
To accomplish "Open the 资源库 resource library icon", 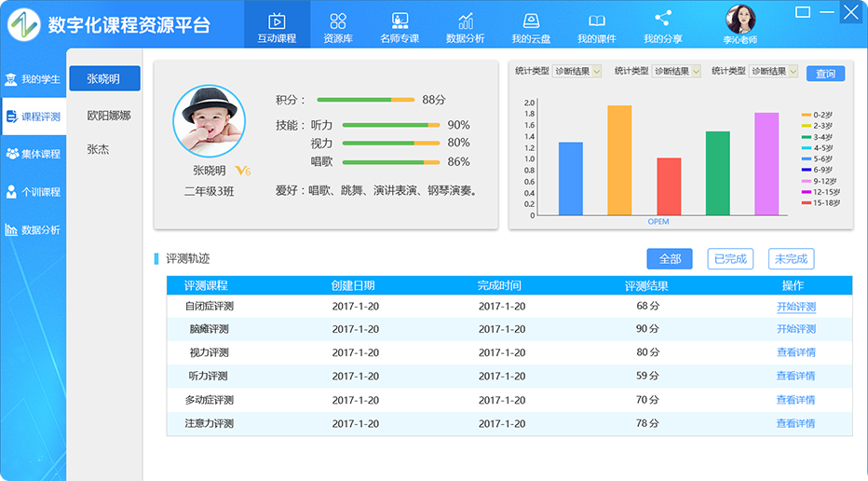I will (x=338, y=21).
